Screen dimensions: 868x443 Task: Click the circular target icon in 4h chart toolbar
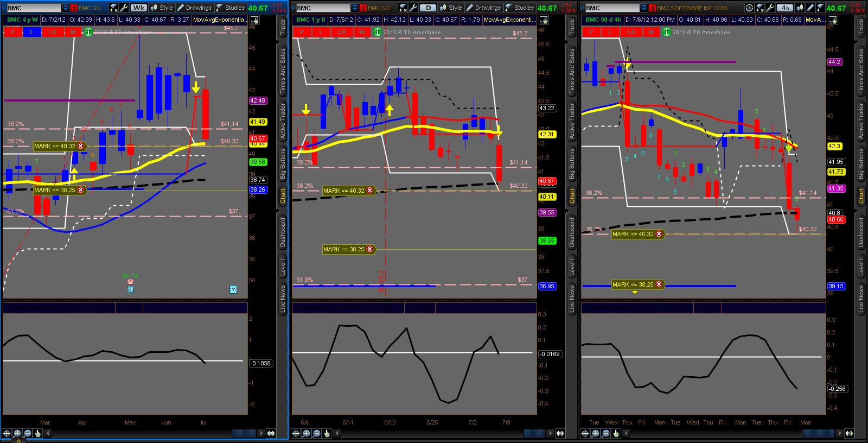coord(749,8)
